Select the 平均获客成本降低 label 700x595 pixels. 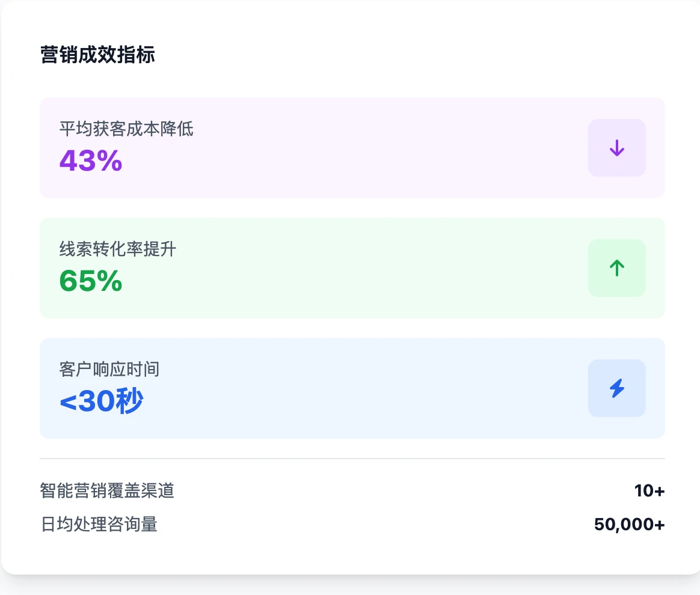click(126, 129)
